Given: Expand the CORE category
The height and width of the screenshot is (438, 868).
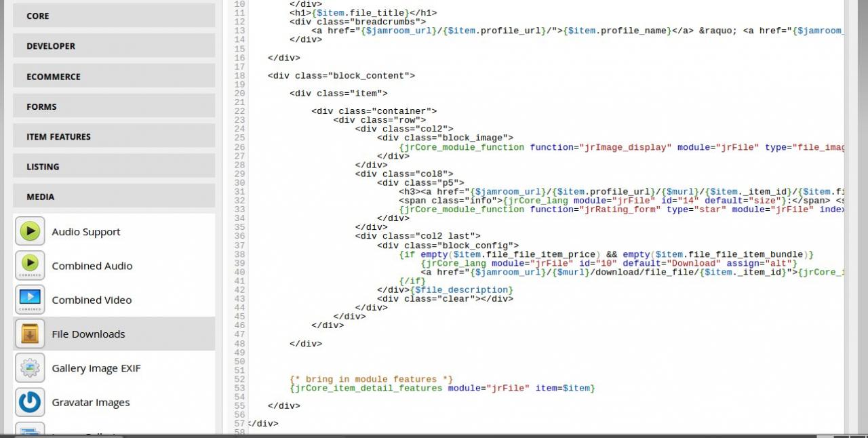Looking at the screenshot, I should tap(114, 16).
